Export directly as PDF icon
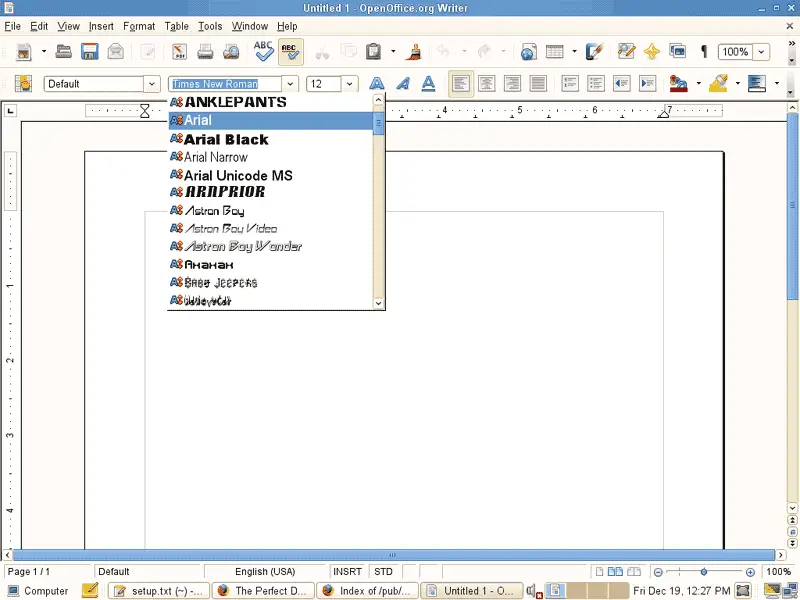Screen dimensions: 800x600 click(179, 52)
